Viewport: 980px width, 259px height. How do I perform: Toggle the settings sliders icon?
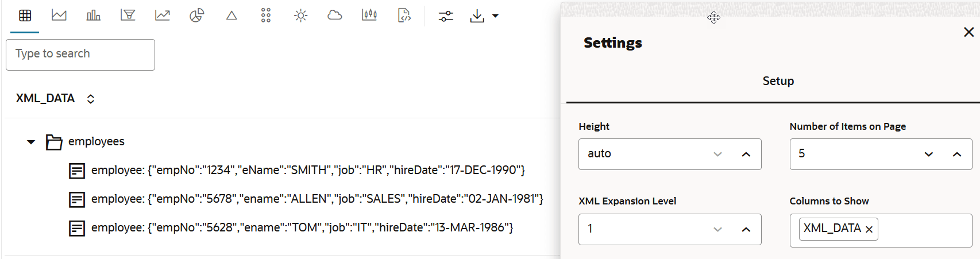click(446, 16)
